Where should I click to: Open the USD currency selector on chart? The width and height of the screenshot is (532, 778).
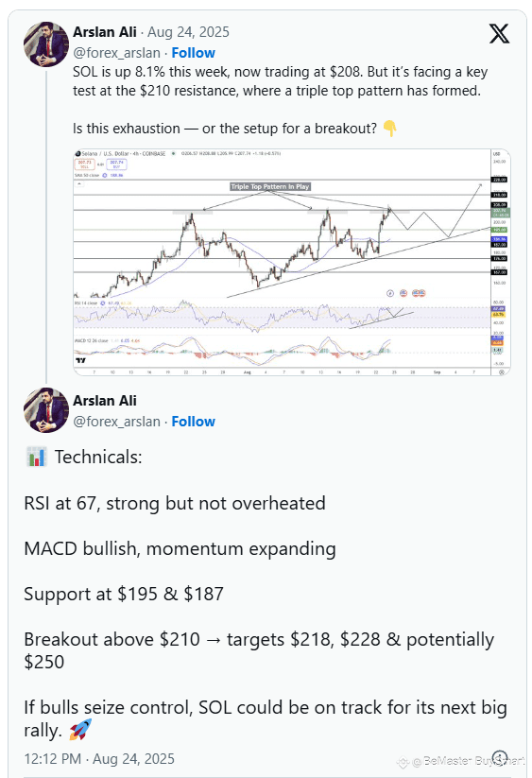pyautogui.click(x=497, y=154)
